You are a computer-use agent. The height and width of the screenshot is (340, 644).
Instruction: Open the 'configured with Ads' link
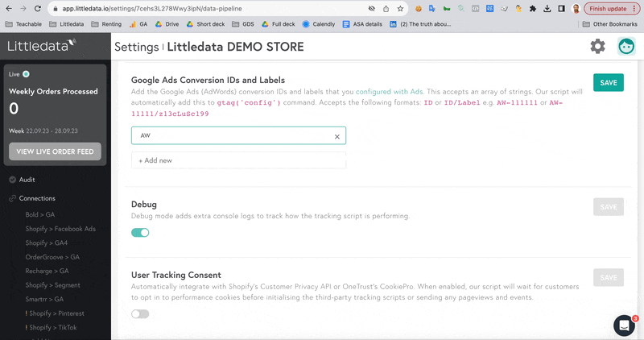(390, 92)
